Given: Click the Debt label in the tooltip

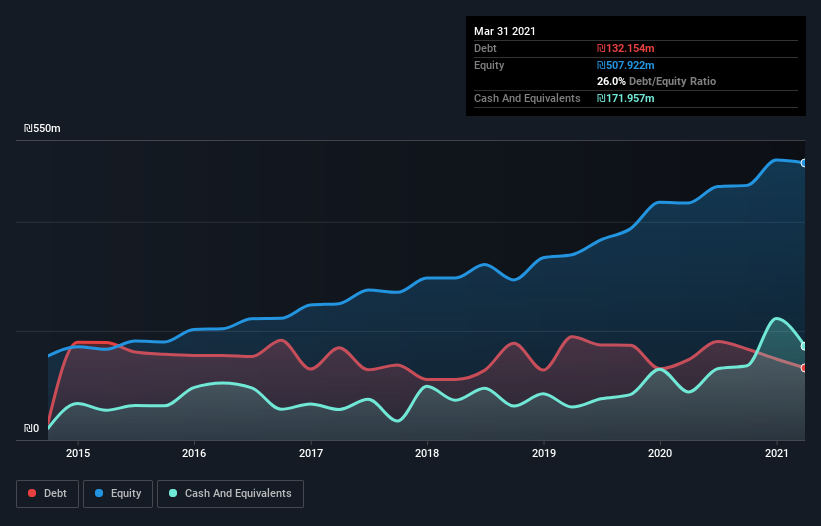Looking at the screenshot, I should (x=485, y=48).
